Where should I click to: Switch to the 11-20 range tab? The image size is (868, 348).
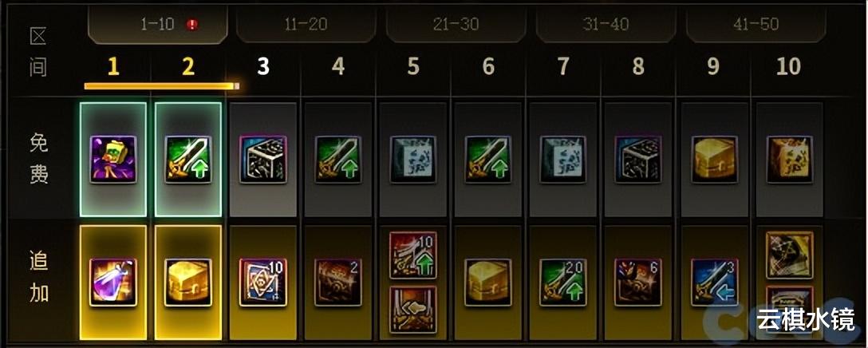[306, 25]
